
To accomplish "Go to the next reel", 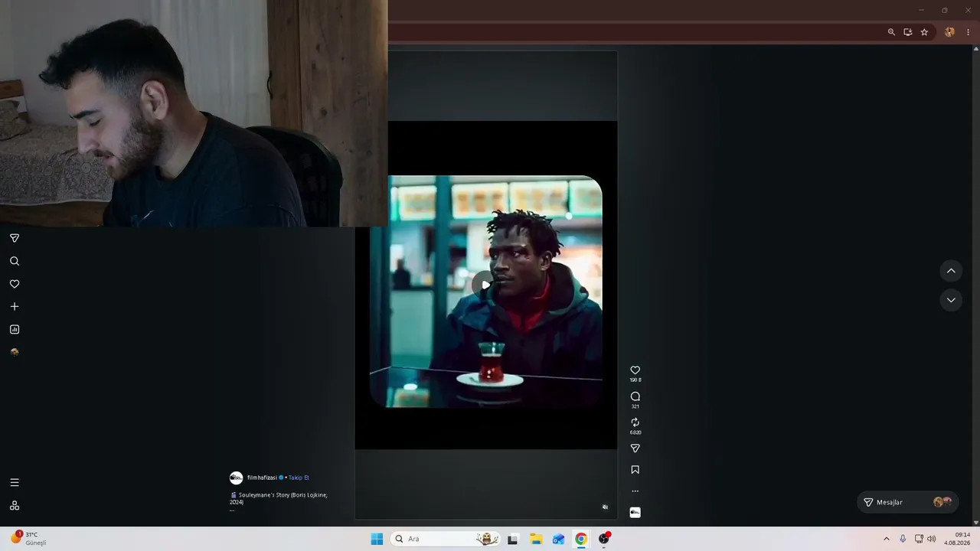I will tap(951, 300).
